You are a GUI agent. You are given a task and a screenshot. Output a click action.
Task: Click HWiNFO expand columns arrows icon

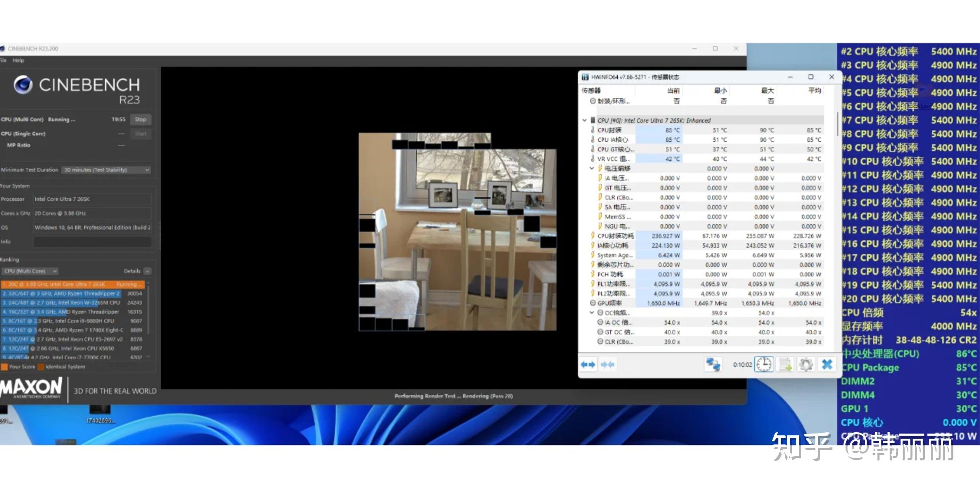pyautogui.click(x=588, y=364)
